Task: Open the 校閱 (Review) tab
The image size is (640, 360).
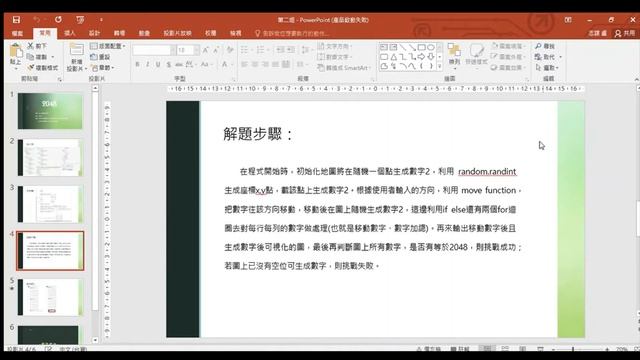Action: pyautogui.click(x=211, y=33)
